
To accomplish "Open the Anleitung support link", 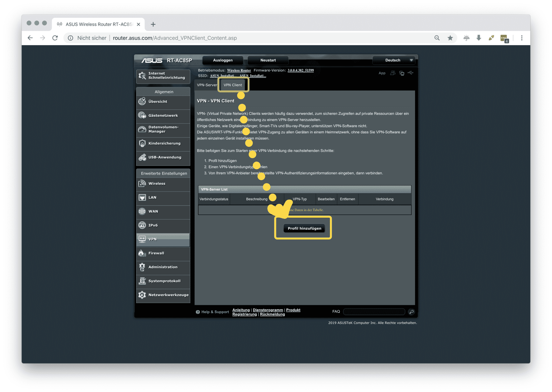I will point(241,310).
